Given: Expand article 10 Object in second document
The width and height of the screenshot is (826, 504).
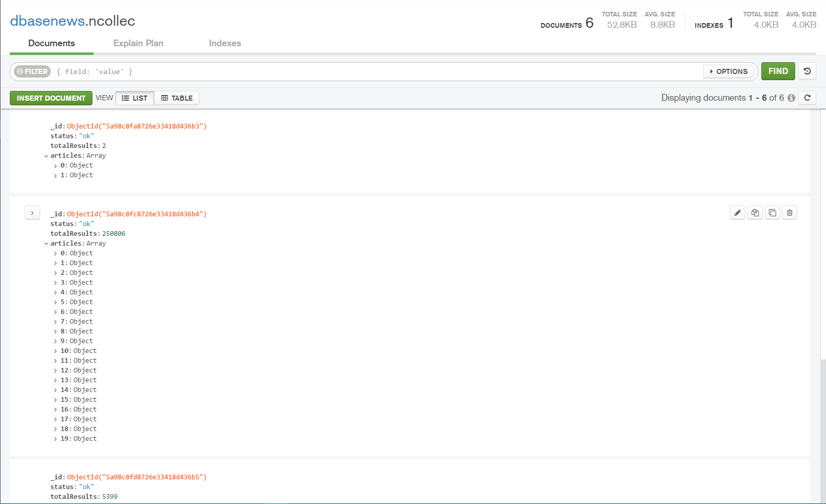Looking at the screenshot, I should tap(55, 351).
